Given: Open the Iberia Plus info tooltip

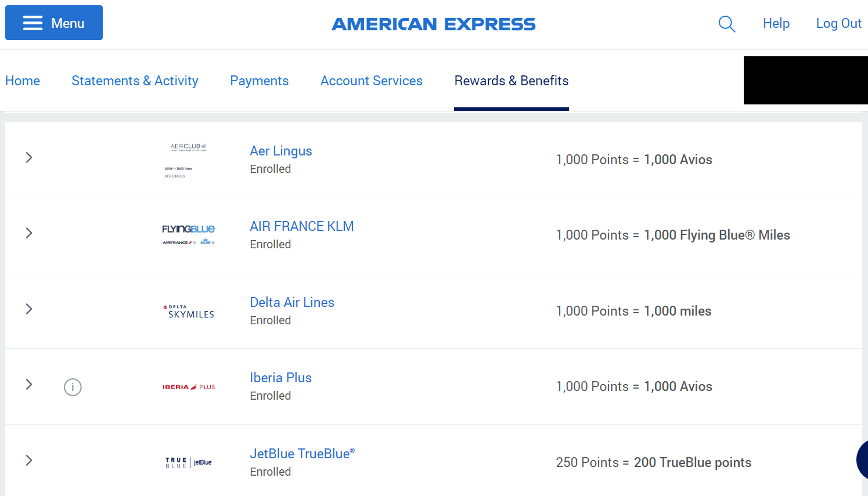Looking at the screenshot, I should pos(73,387).
